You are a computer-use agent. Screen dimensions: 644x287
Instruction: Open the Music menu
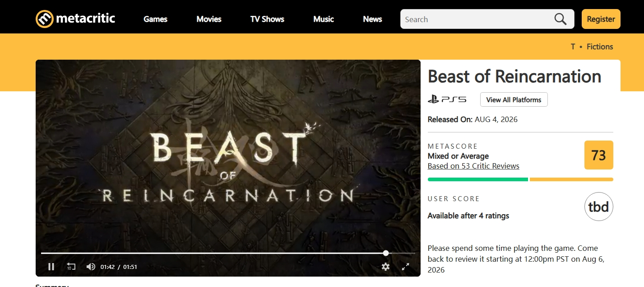coord(324,19)
